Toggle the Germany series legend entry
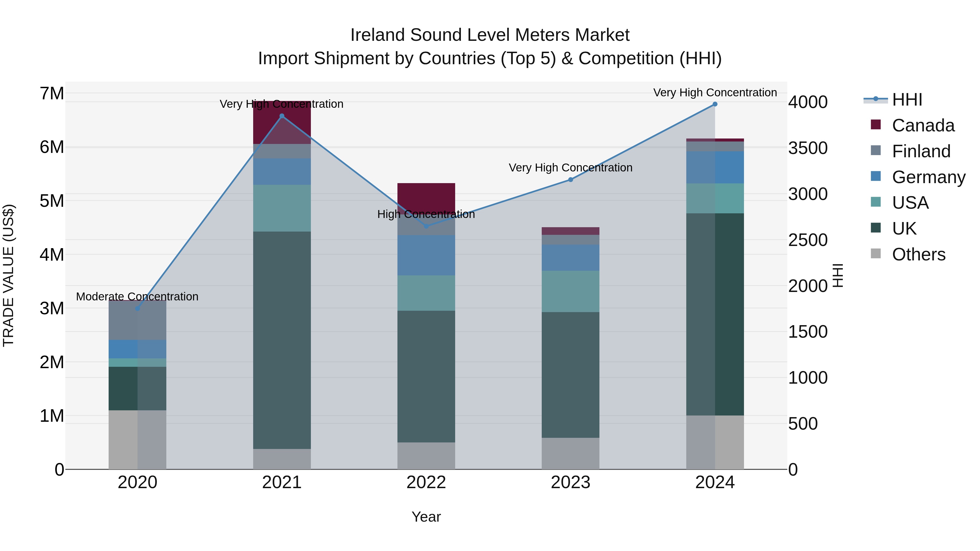 [918, 177]
